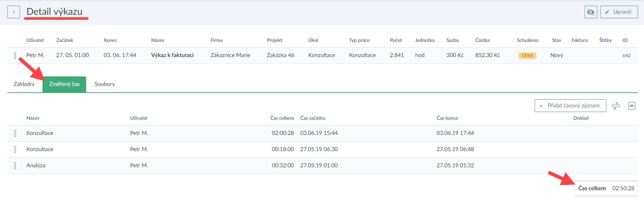Select the Změřený čas tab
This screenshot has width=644, height=205.
(64, 84)
